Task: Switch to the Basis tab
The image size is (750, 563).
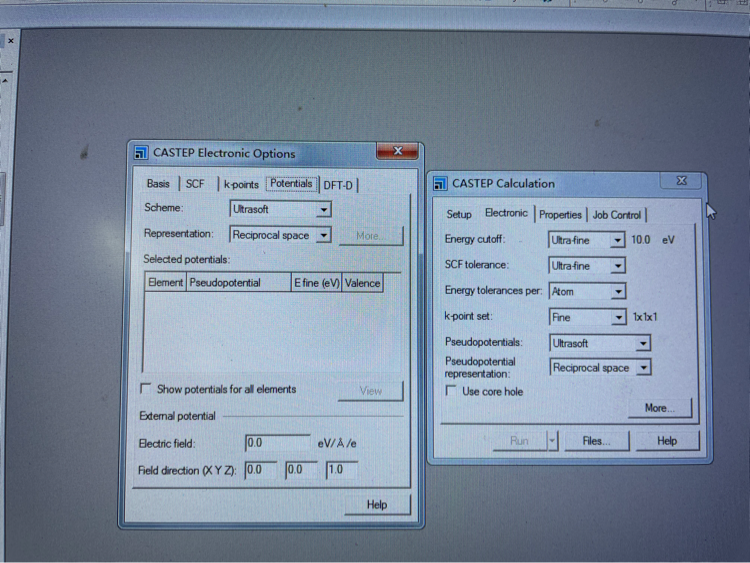Action: point(158,184)
